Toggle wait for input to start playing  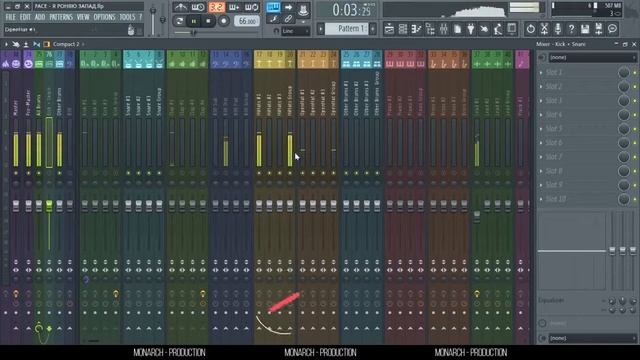click(198, 7)
